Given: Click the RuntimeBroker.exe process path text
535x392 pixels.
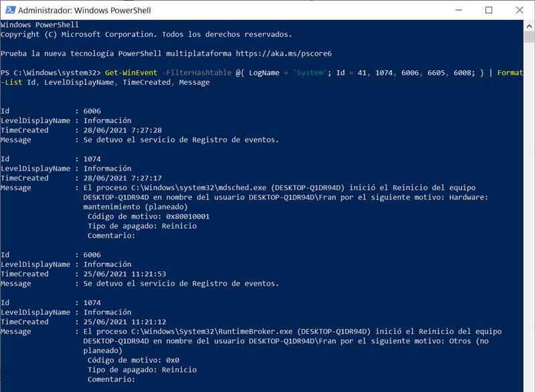Looking at the screenshot, I should coord(211,331).
